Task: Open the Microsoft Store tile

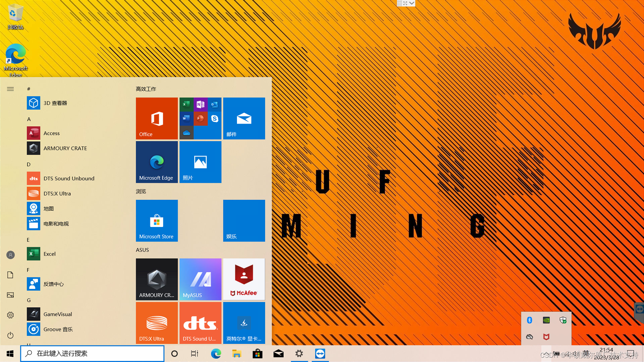Action: click(x=157, y=221)
